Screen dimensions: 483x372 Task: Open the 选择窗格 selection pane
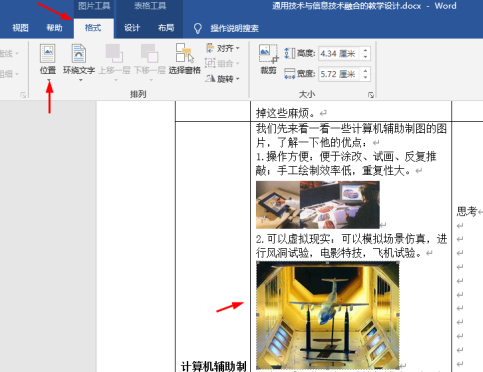coord(184,58)
